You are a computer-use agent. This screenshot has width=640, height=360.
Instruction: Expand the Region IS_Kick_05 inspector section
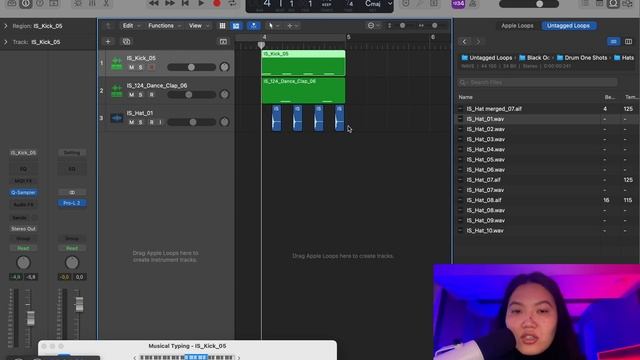tap(6, 26)
